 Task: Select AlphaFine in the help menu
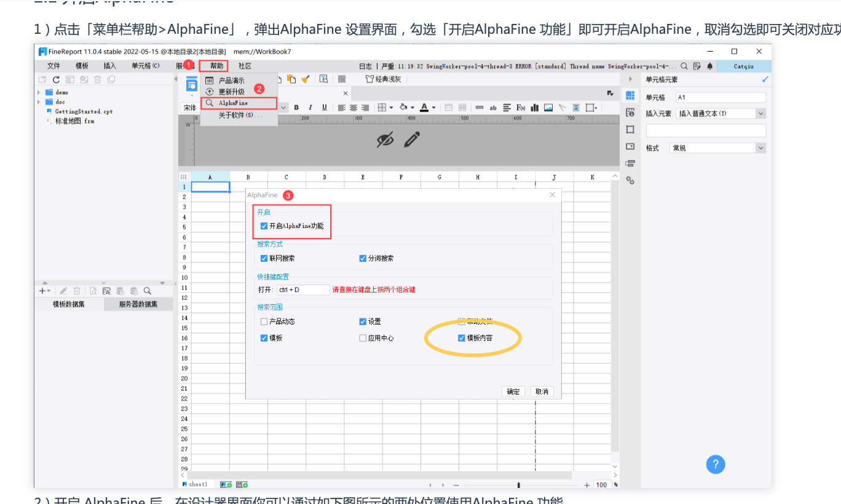[x=239, y=103]
